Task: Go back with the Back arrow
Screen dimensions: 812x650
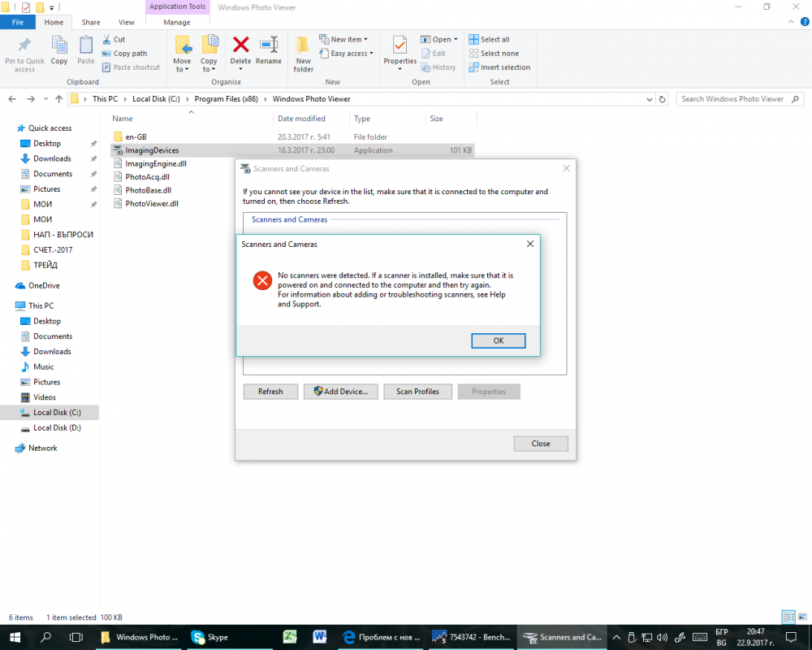Action: point(12,99)
